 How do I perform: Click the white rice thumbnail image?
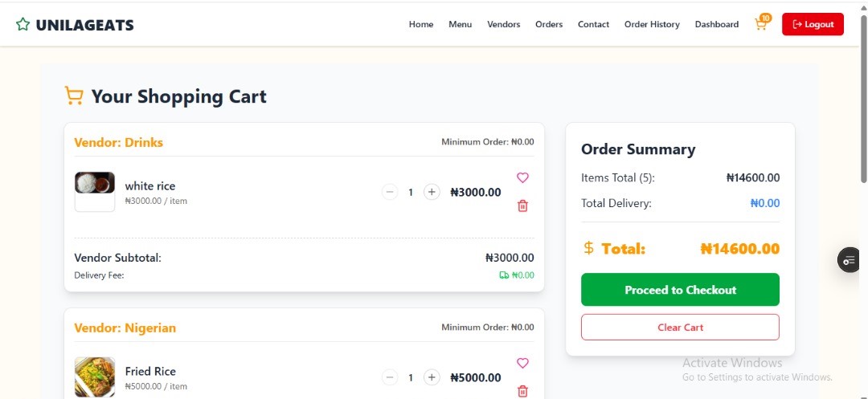pos(95,191)
